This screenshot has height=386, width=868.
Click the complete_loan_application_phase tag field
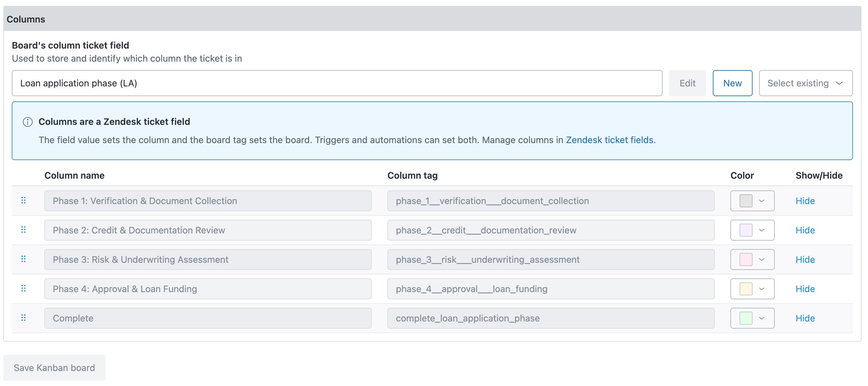551,318
